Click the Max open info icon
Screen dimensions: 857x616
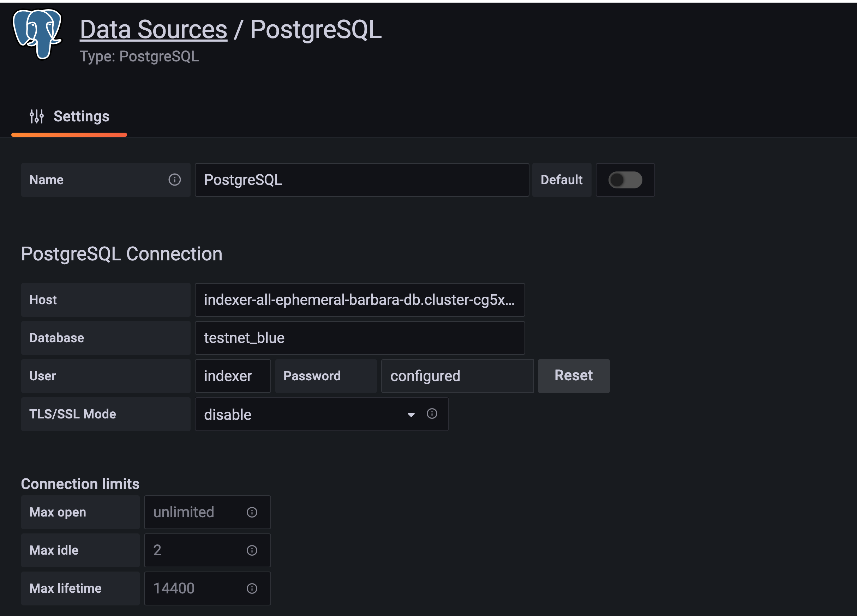[x=252, y=512]
